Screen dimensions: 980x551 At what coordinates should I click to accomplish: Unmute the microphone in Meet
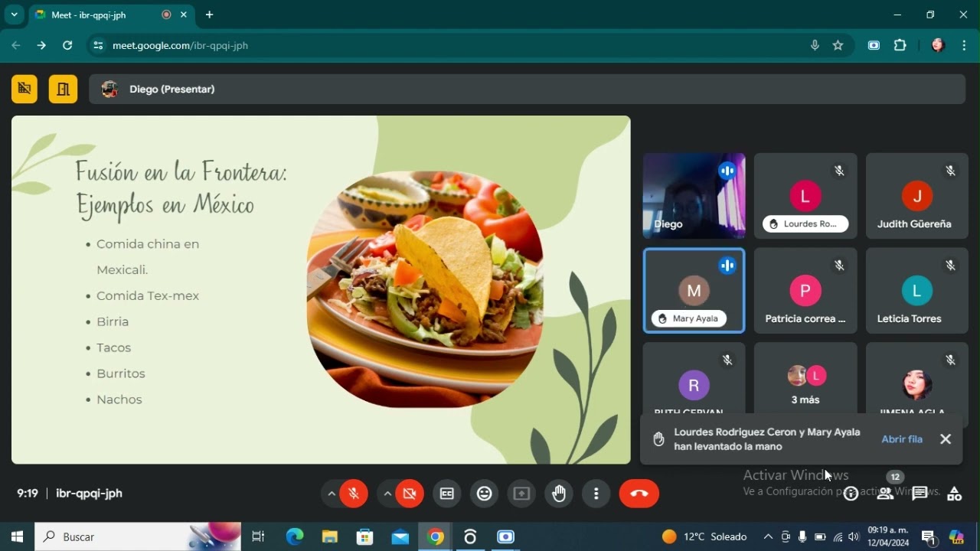[354, 494]
